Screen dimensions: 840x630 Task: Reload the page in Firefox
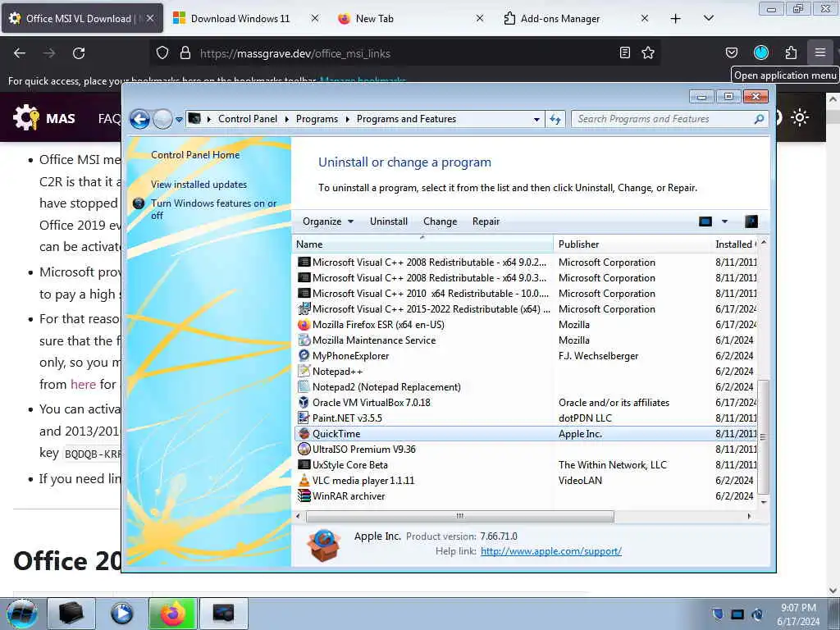pos(79,53)
